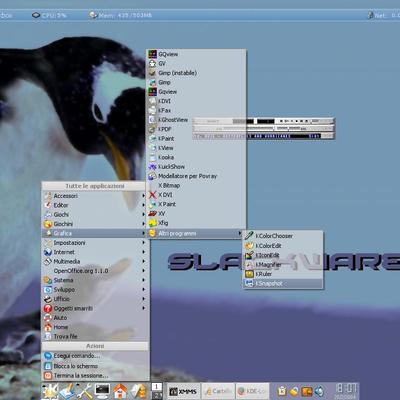
Task: Open the clipboard tray icon
Action: [282, 391]
